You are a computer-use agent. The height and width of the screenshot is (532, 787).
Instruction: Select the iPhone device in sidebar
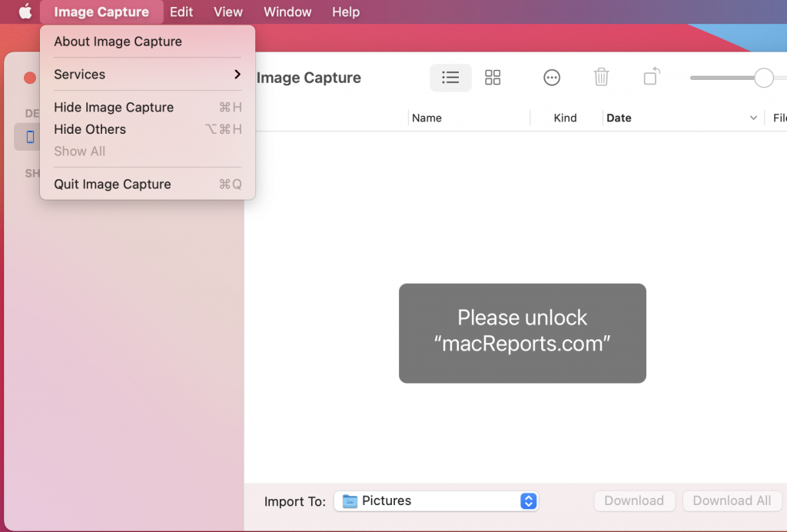30,137
